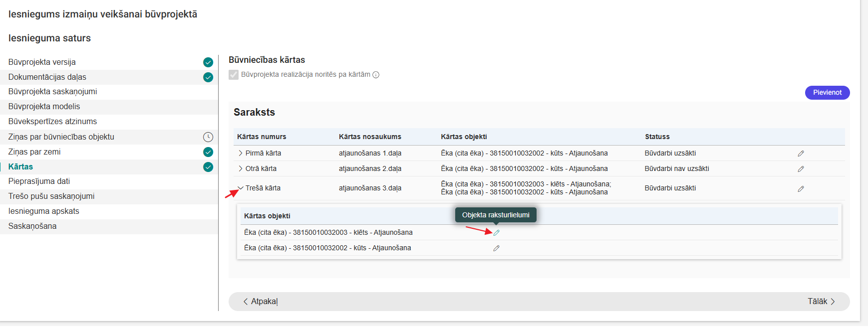The width and height of the screenshot is (868, 327).
Task: Expand the Pirmā kārta row
Action: click(241, 153)
